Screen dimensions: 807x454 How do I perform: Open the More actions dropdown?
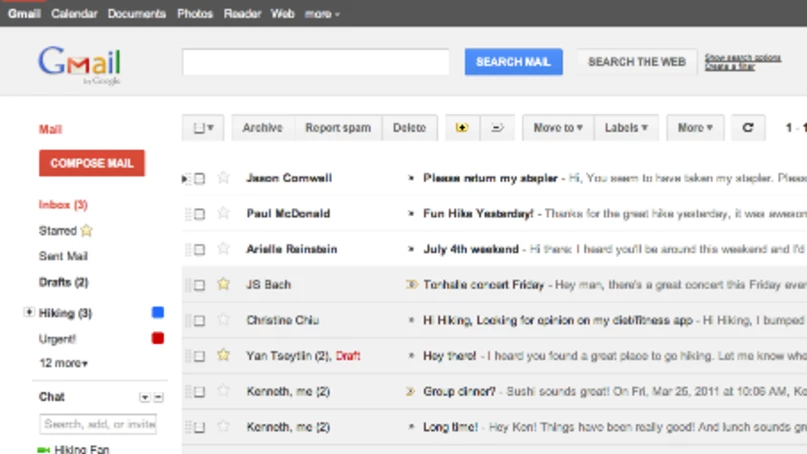(695, 128)
